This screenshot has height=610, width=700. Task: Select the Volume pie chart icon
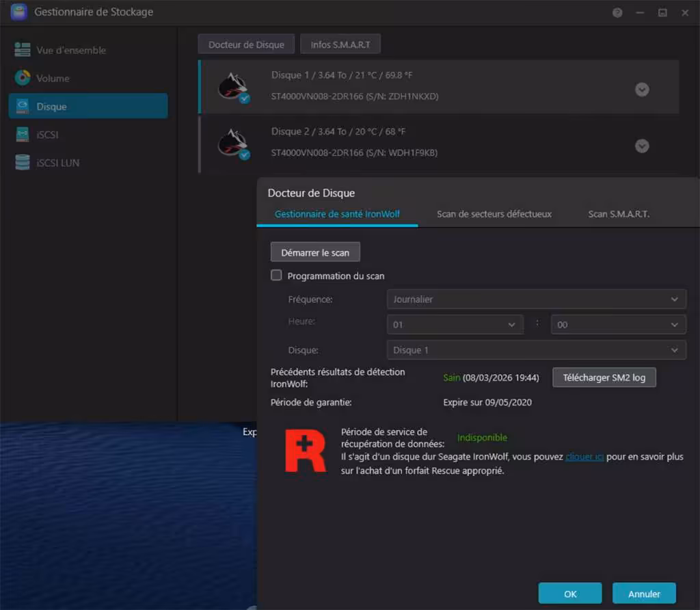[x=23, y=78]
